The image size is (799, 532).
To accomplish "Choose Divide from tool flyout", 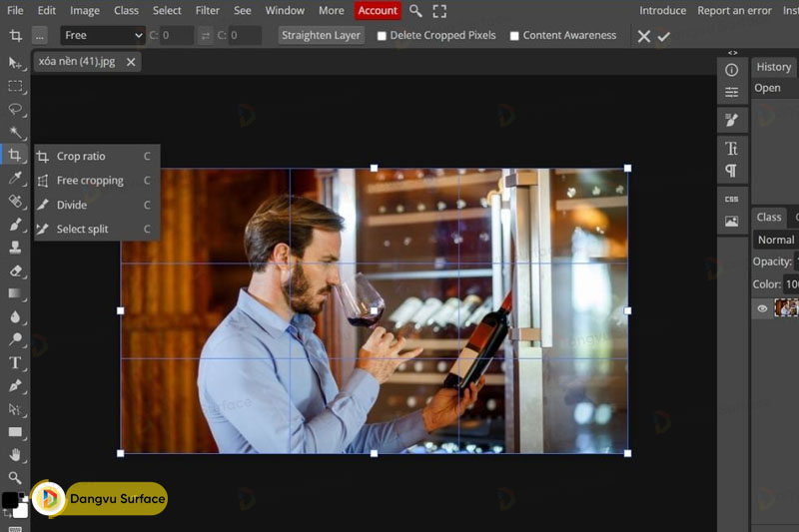I will pos(97,205).
